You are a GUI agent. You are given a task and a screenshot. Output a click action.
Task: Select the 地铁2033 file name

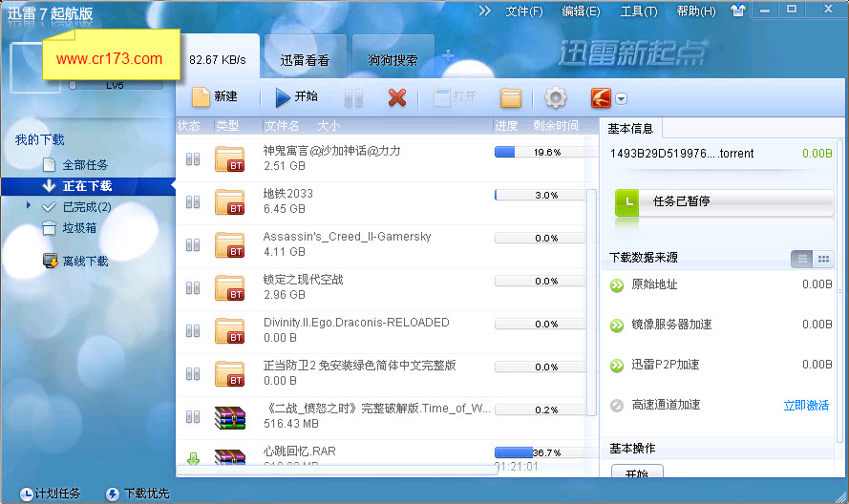(x=288, y=194)
